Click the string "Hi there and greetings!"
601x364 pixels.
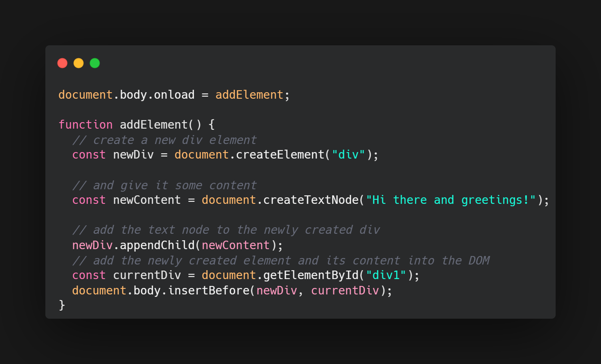click(x=451, y=200)
